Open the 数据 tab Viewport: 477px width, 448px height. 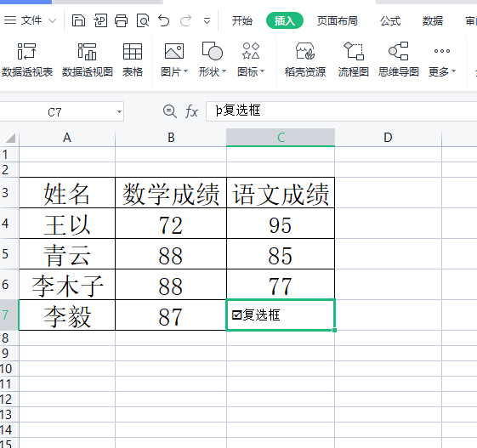pos(433,20)
